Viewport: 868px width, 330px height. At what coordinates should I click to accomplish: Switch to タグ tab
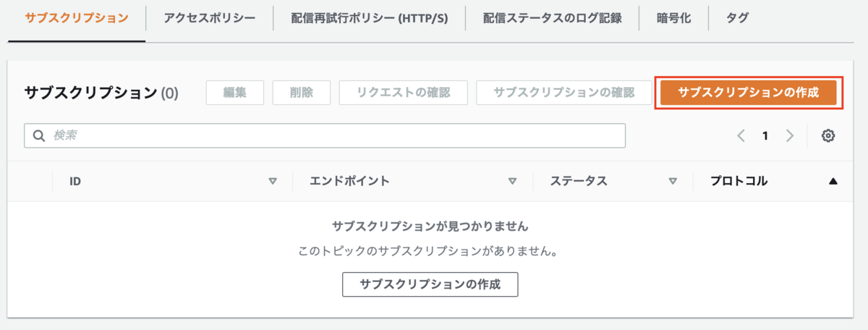[737, 18]
